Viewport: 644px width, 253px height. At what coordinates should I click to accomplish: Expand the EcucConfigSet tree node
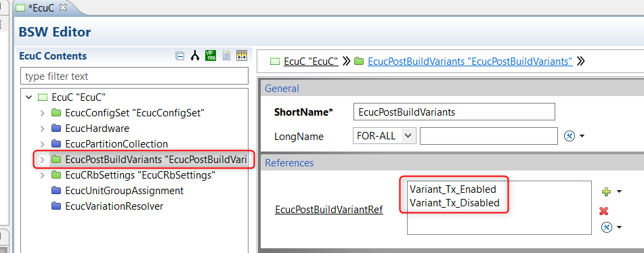pyautogui.click(x=42, y=113)
